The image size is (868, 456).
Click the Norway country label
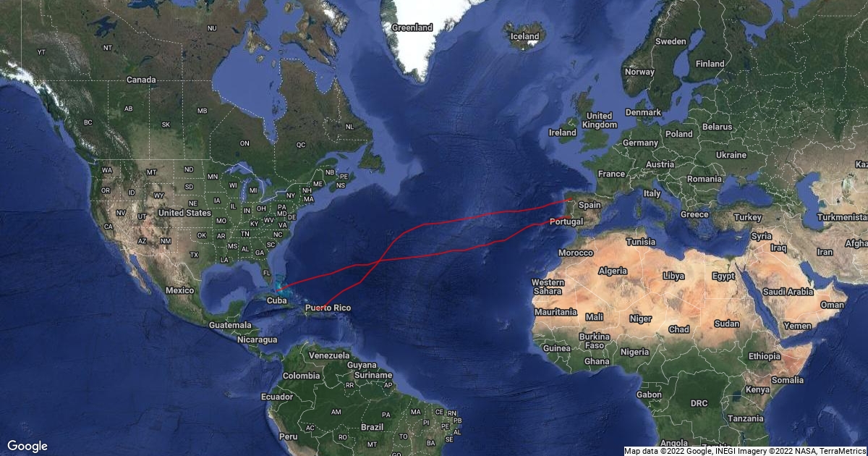coord(639,72)
